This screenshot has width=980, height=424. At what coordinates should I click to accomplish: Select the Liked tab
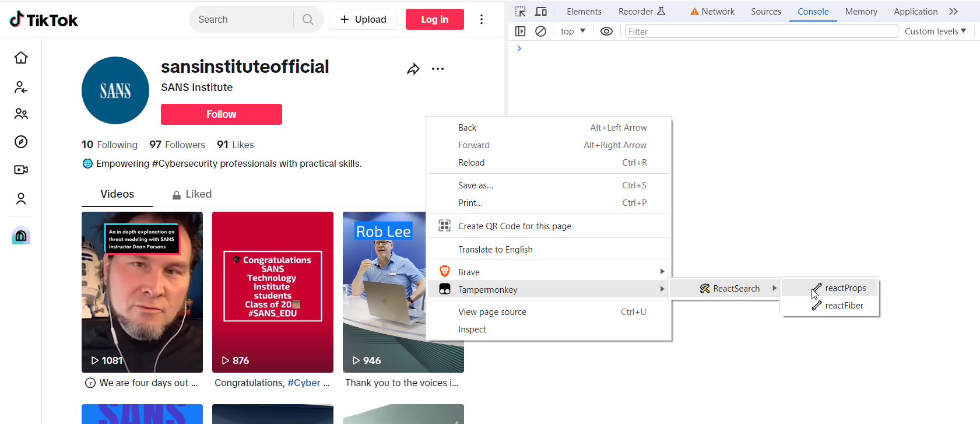[x=192, y=194]
